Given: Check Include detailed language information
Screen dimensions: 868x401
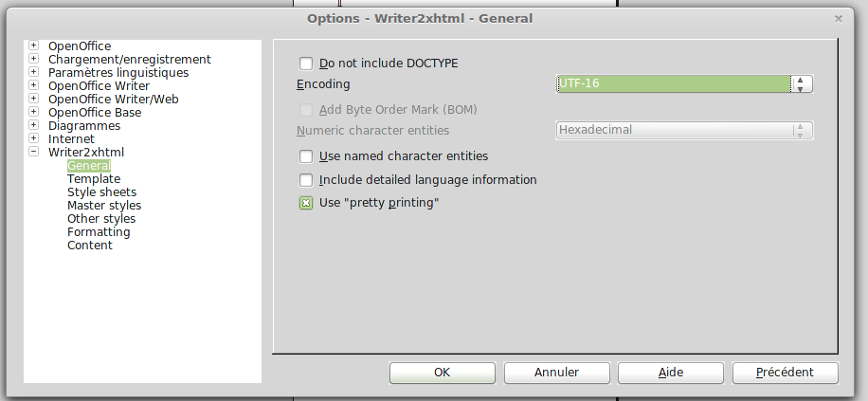Looking at the screenshot, I should point(306,180).
